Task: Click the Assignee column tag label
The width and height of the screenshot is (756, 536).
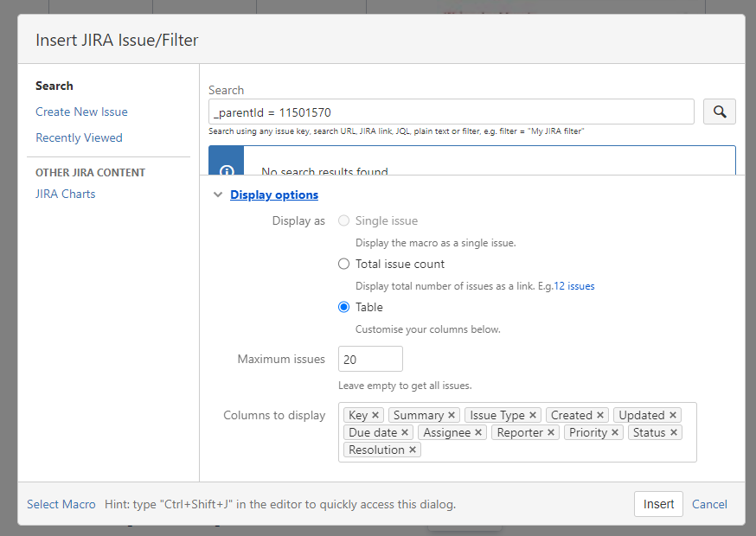Action: click(x=447, y=432)
